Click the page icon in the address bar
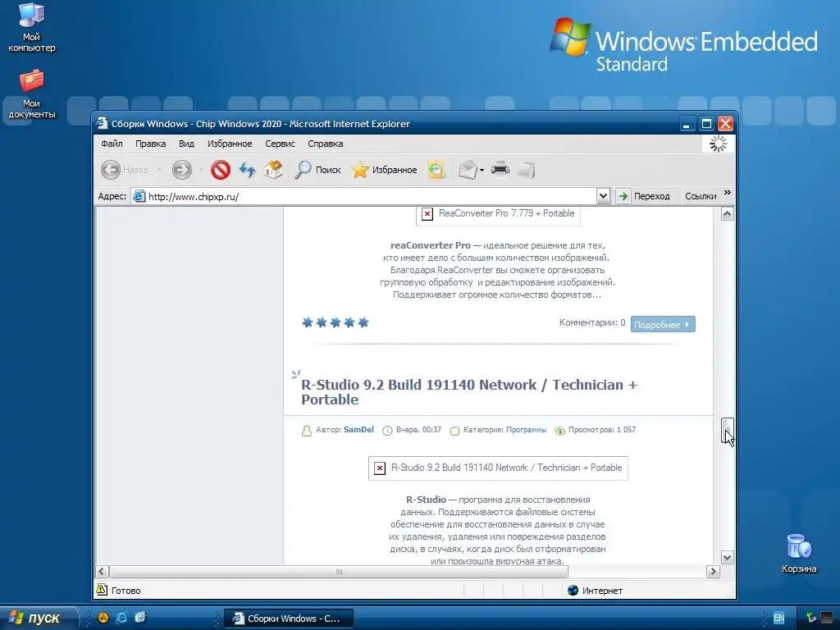This screenshot has height=630, width=840. click(139, 197)
